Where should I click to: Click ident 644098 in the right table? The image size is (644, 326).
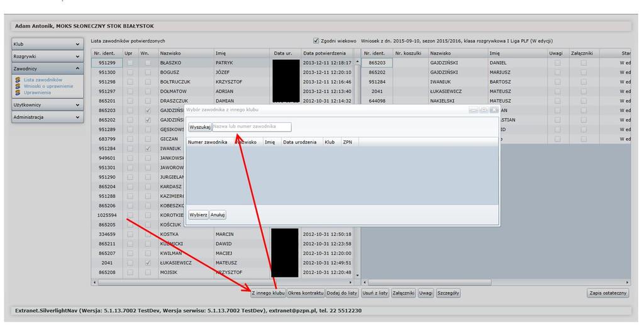coord(377,101)
